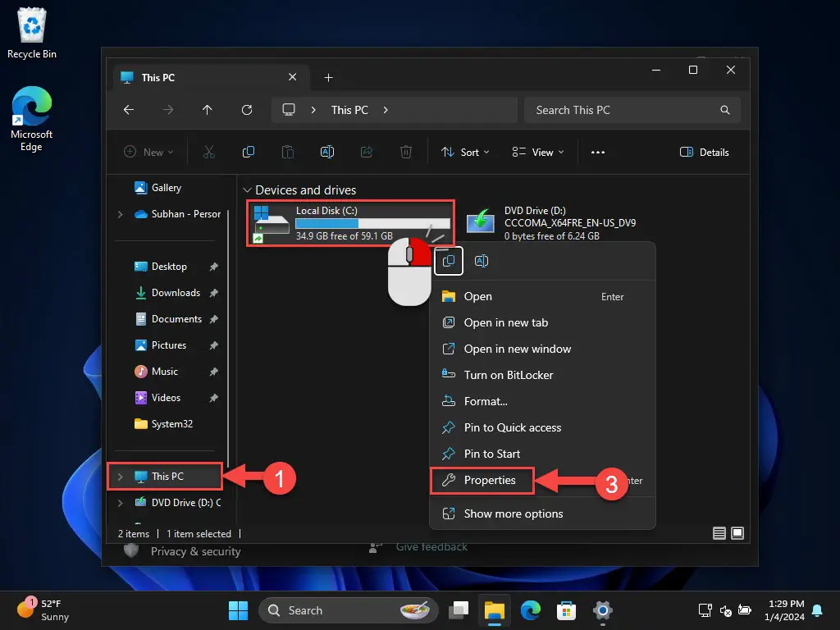
Task: Click the Copy icon in the toolbar
Action: point(249,152)
